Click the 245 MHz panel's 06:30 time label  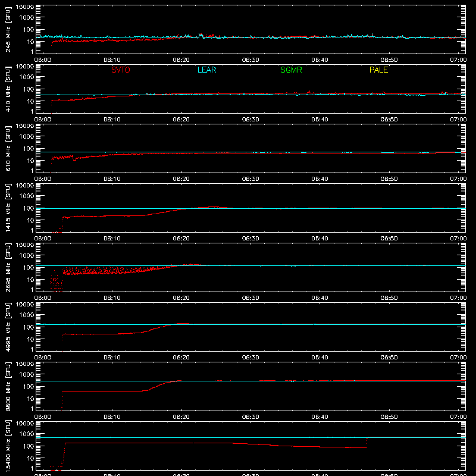point(250,60)
